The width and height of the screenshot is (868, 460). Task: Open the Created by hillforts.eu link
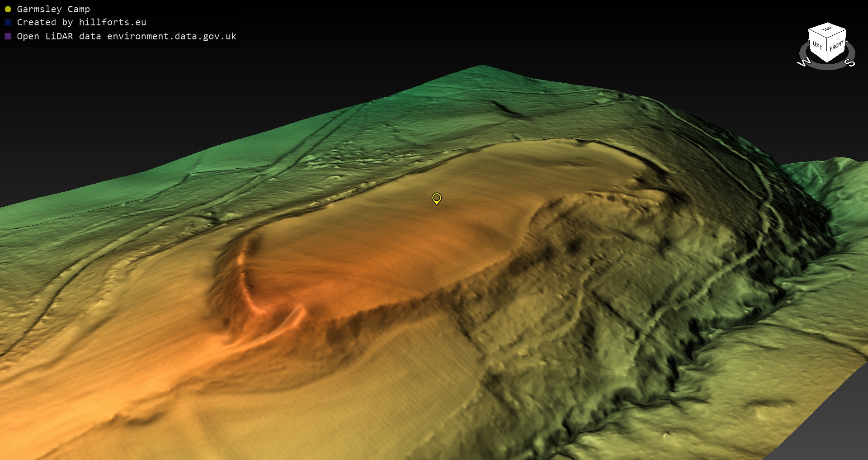tap(81, 22)
